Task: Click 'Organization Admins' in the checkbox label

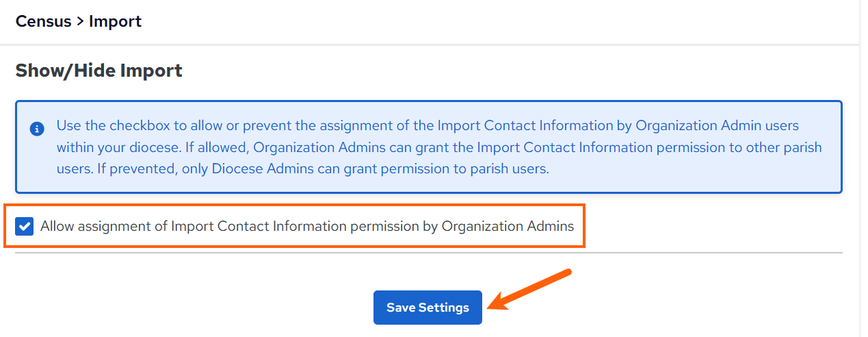Action: point(508,226)
